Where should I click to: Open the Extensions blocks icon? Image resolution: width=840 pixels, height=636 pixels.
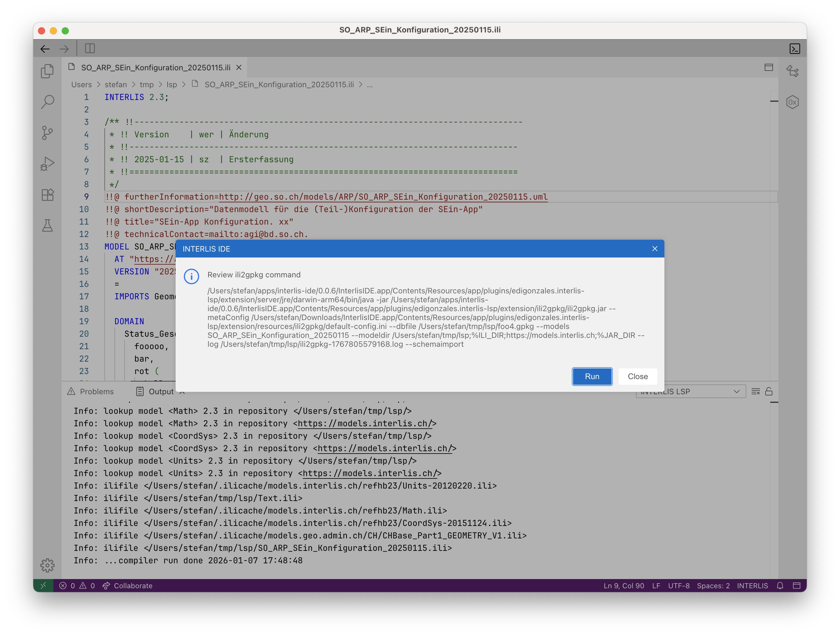(x=47, y=195)
